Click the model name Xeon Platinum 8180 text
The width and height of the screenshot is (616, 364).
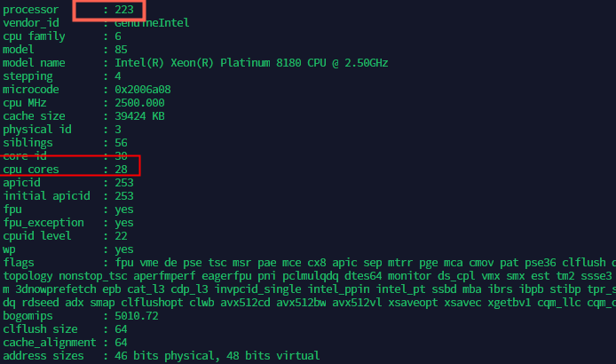pyautogui.click(x=251, y=63)
